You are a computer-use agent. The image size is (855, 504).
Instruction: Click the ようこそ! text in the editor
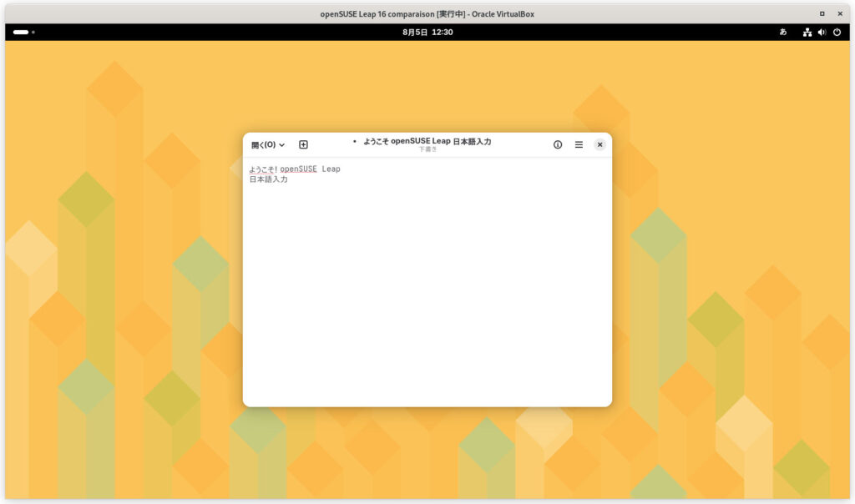[x=263, y=169]
